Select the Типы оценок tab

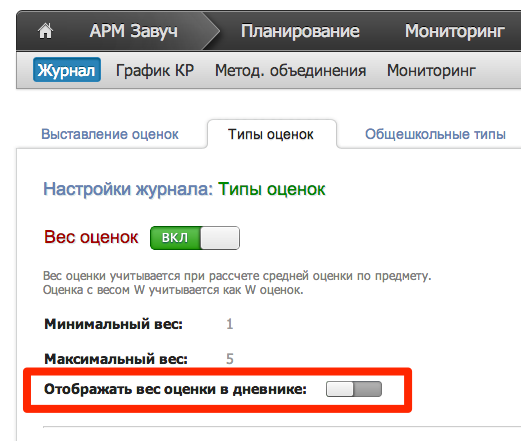tap(271, 134)
